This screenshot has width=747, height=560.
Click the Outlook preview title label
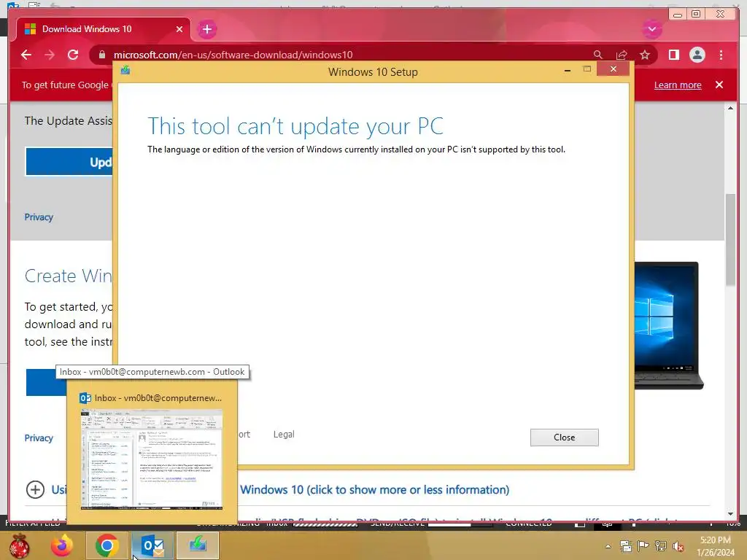coord(158,398)
